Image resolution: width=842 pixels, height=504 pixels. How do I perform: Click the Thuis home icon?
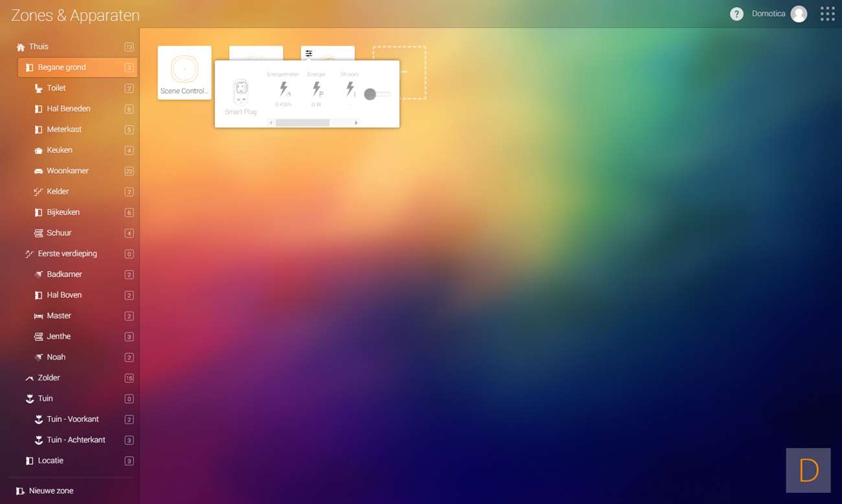point(21,47)
